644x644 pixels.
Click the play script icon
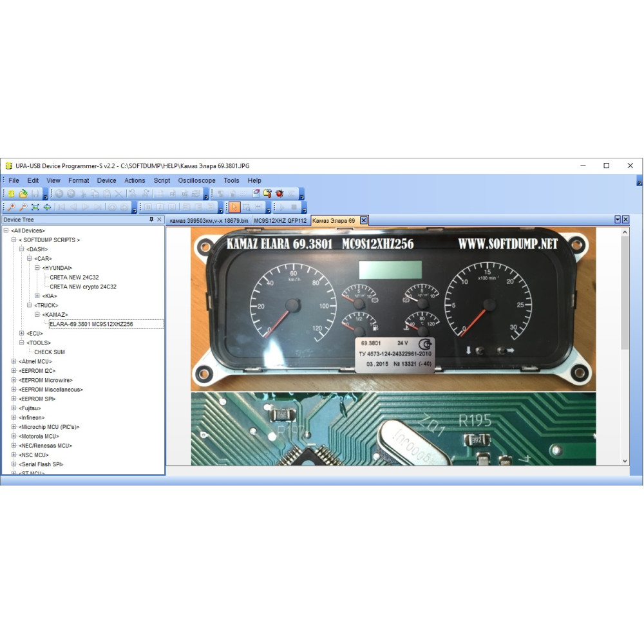[x=282, y=207]
